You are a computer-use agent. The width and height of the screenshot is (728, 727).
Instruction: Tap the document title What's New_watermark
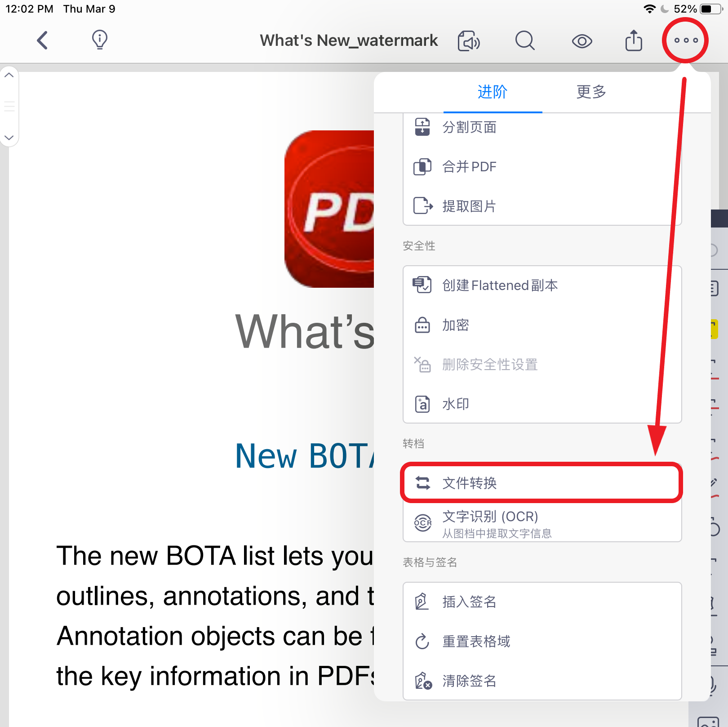(x=349, y=40)
